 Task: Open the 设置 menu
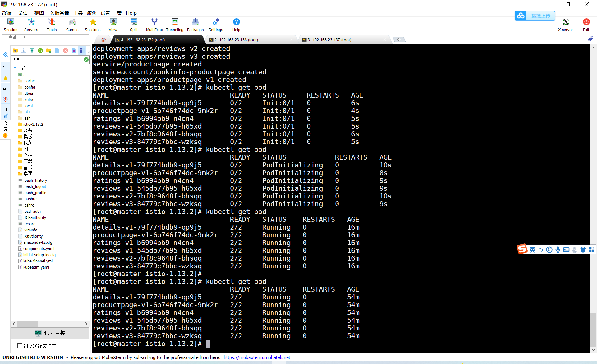[x=105, y=13]
